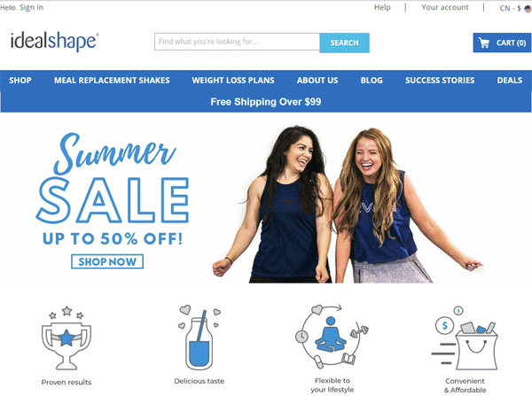Click the US flag icon beside CN - $

click(x=528, y=9)
